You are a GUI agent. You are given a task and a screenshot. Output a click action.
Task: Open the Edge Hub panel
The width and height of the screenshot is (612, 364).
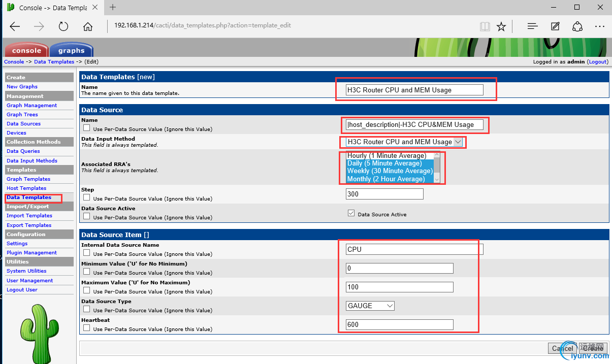(x=532, y=26)
